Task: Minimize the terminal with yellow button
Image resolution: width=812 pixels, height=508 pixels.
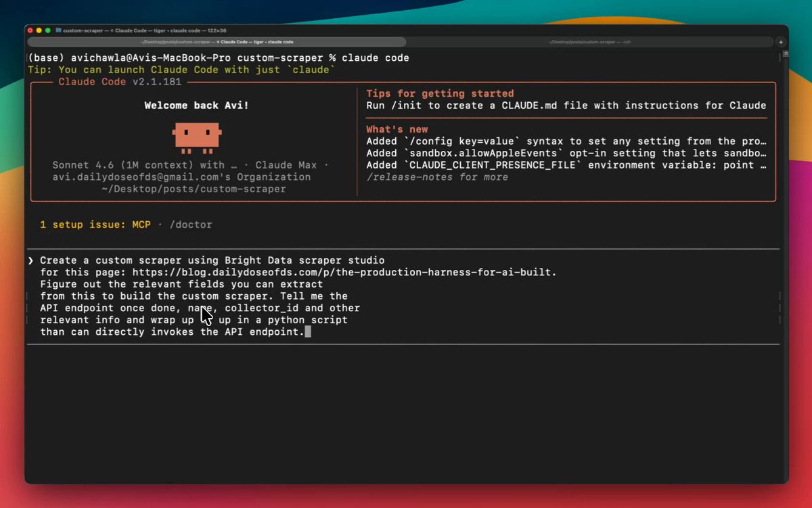Action: (39, 30)
